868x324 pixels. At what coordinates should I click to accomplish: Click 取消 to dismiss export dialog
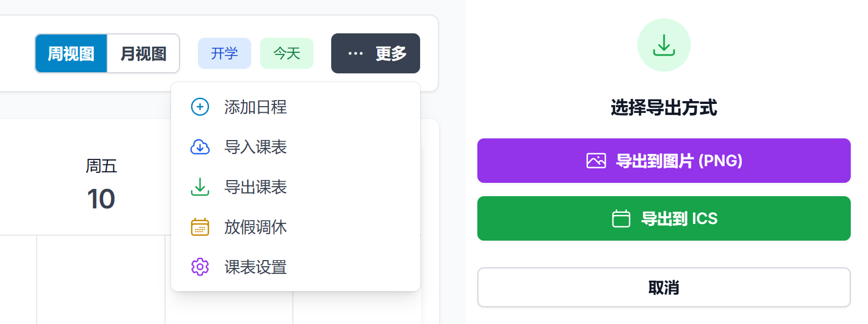click(x=664, y=287)
